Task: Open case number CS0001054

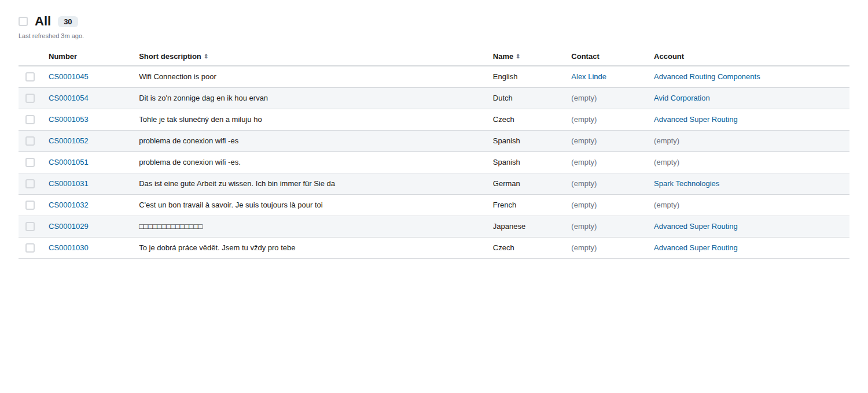Action: tap(68, 98)
